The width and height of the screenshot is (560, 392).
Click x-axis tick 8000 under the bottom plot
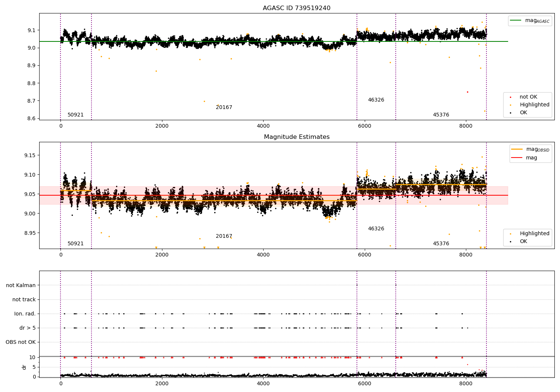click(x=466, y=384)
